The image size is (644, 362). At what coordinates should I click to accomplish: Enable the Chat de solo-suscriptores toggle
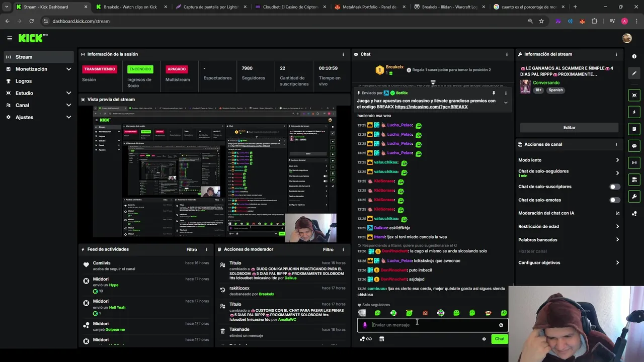click(x=615, y=187)
